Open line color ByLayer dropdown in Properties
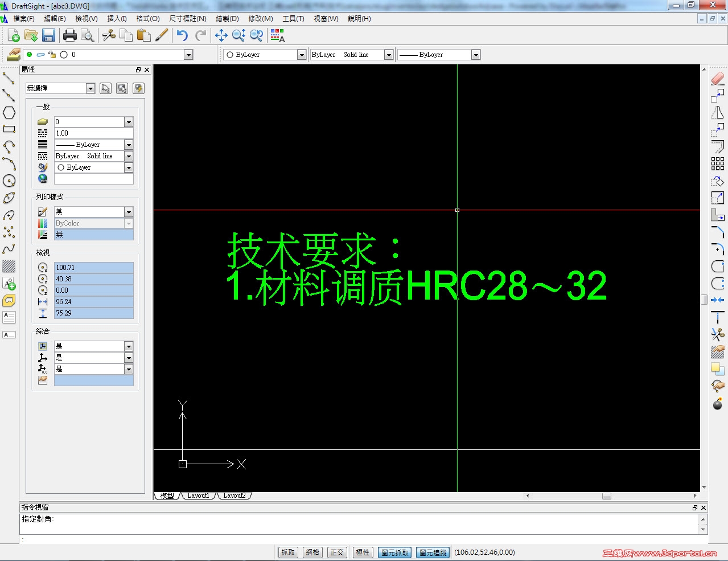 coord(129,167)
